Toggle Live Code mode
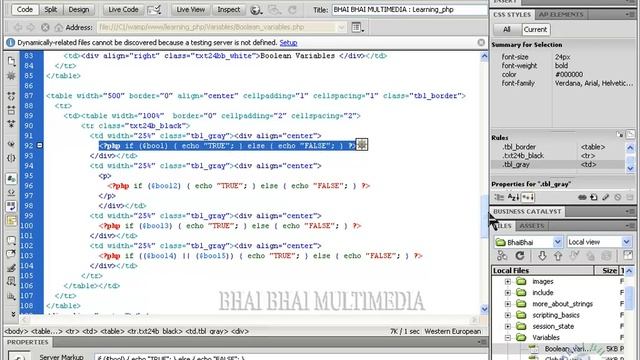This screenshot has width=640, height=360. (123, 9)
